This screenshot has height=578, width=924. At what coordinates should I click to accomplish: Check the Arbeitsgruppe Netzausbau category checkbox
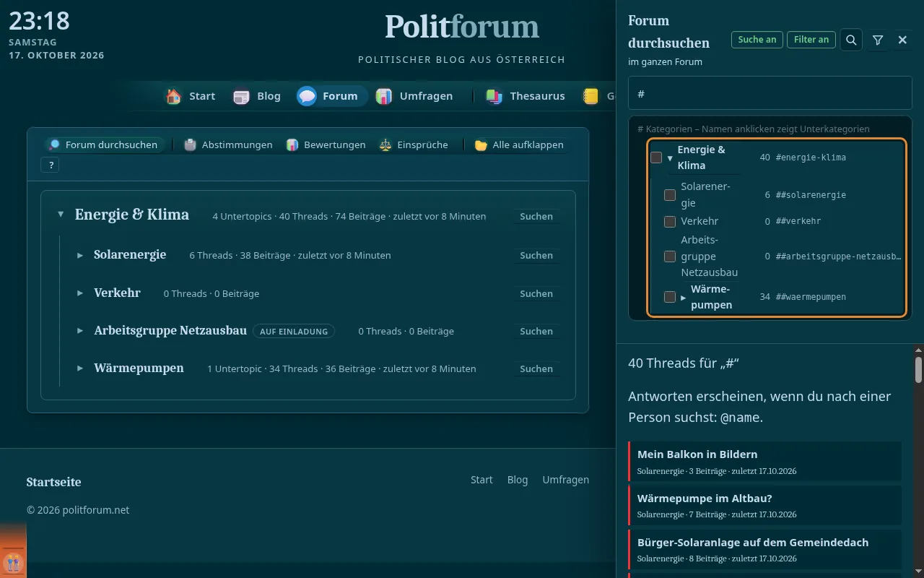[x=670, y=256]
